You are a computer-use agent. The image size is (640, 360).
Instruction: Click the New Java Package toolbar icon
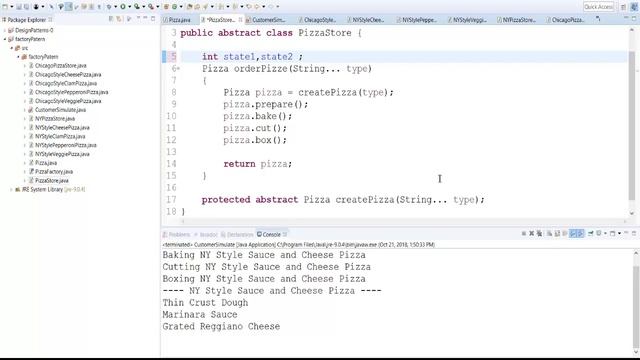point(166,7)
